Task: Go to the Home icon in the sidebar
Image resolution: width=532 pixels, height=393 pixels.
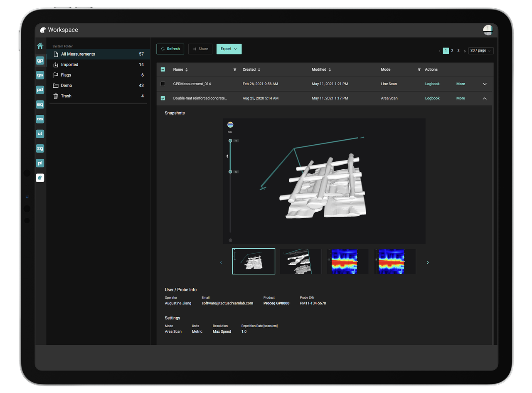Action: point(40,46)
